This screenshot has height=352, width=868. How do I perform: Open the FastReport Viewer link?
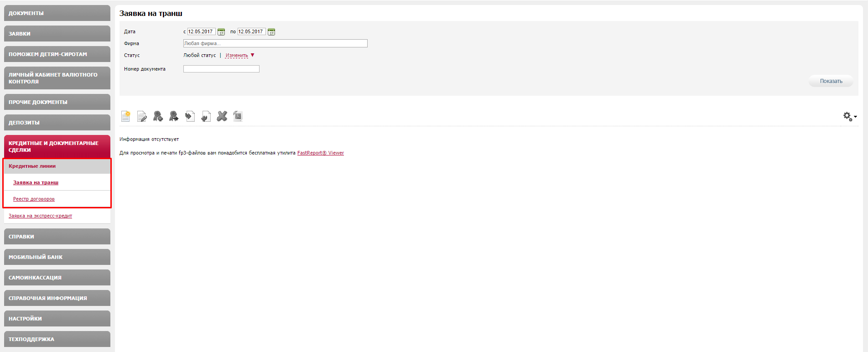tap(321, 153)
